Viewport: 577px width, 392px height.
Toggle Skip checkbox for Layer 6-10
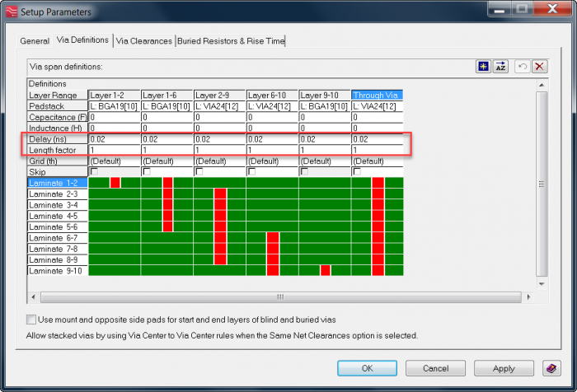point(252,172)
